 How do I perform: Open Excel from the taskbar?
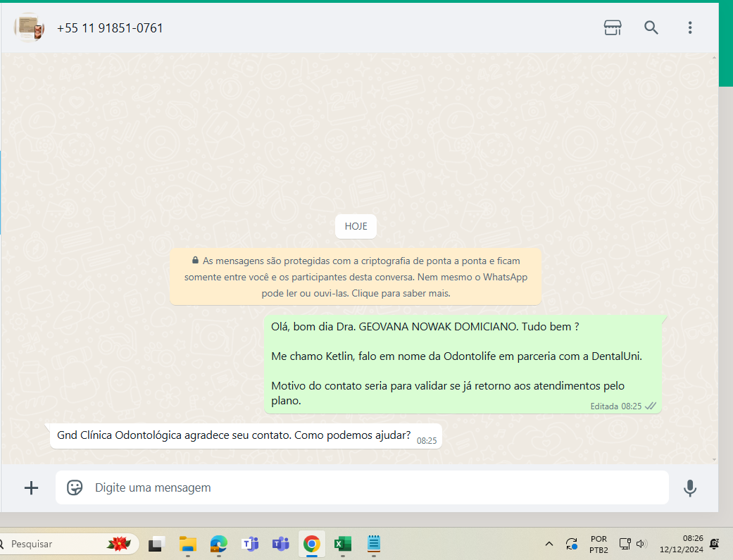[343, 544]
